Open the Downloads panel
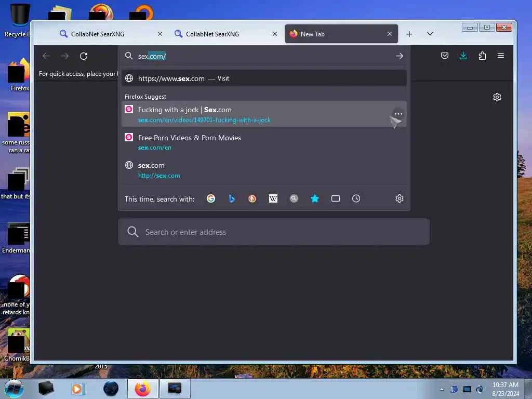The height and width of the screenshot is (399, 532). 463,56
